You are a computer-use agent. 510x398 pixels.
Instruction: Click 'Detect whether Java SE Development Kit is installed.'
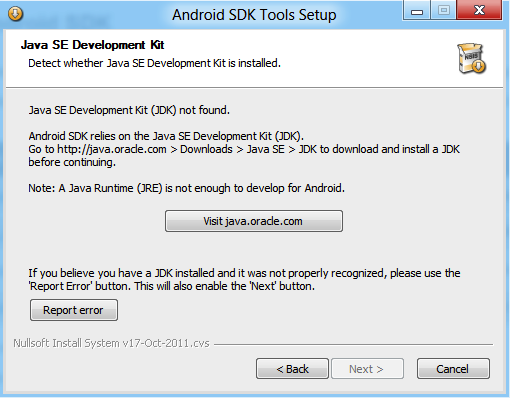click(154, 63)
